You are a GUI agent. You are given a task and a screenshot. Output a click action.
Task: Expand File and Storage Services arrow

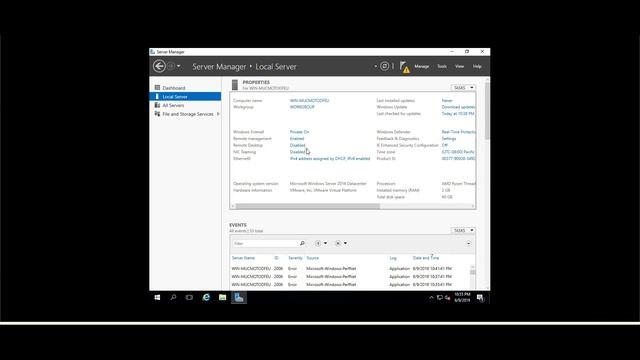218,114
